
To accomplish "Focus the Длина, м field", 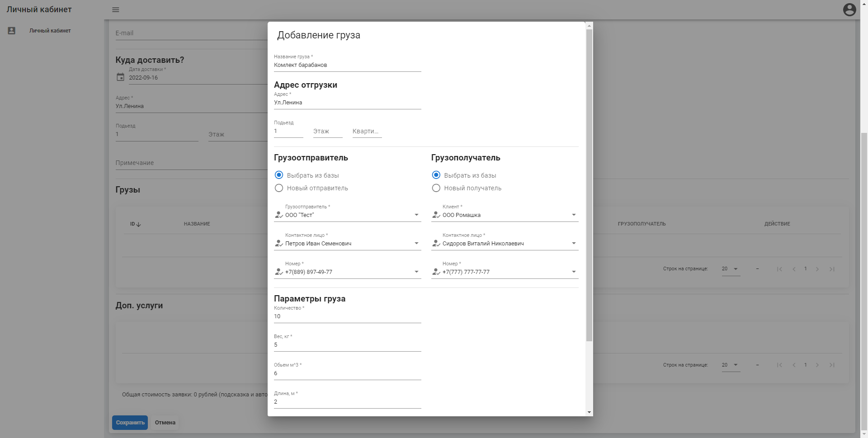I will click(x=348, y=402).
